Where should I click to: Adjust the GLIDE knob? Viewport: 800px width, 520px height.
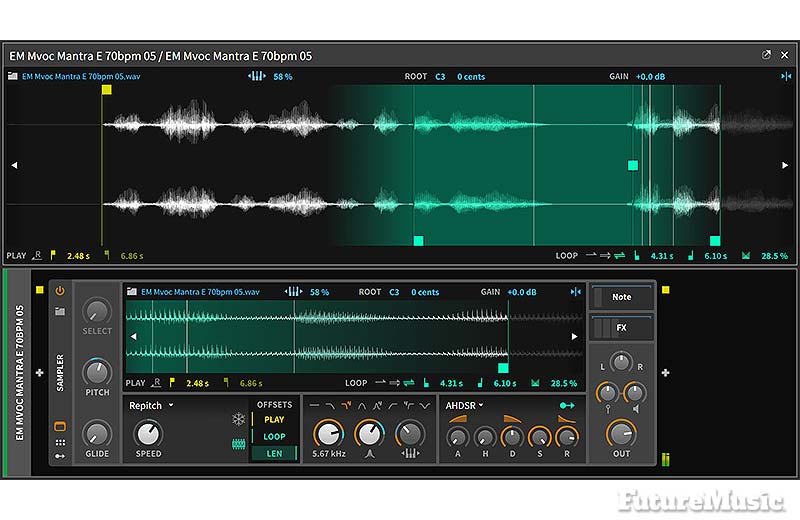[97, 434]
